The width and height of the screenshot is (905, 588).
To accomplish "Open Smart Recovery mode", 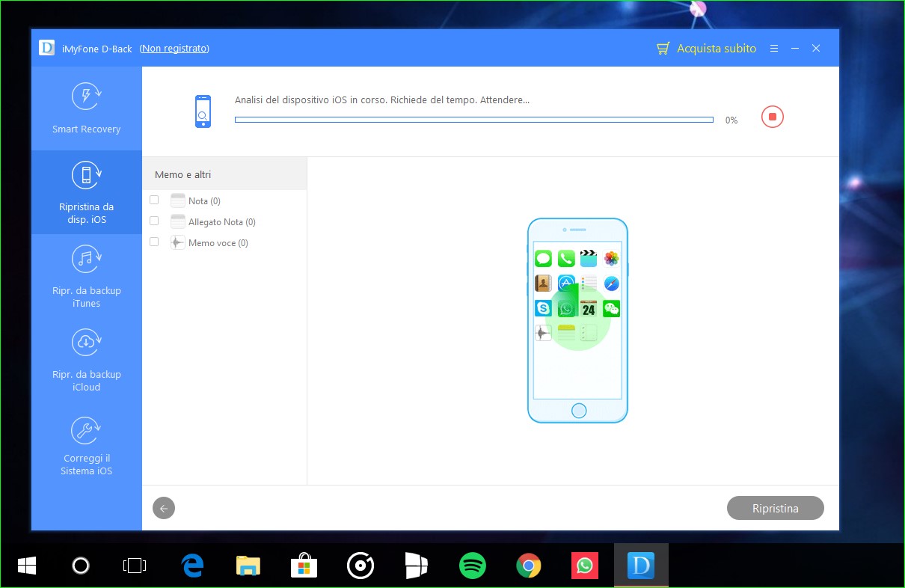I will click(x=86, y=108).
